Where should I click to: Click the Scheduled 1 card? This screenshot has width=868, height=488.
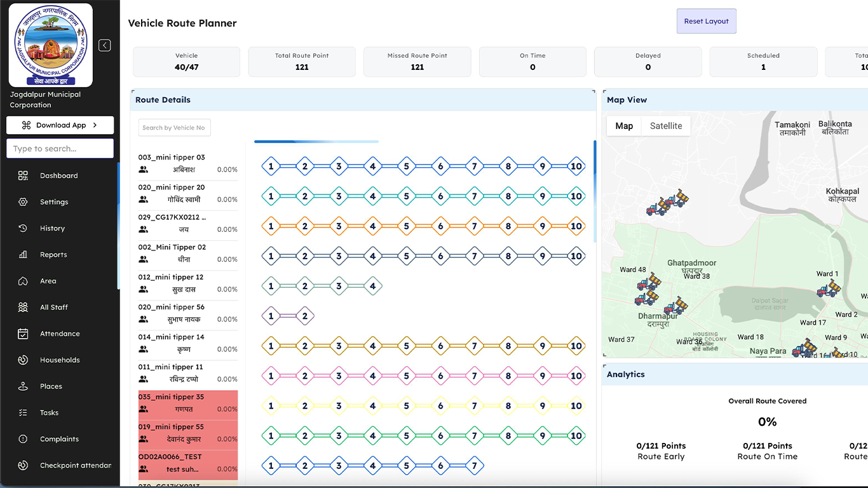pyautogui.click(x=763, y=62)
